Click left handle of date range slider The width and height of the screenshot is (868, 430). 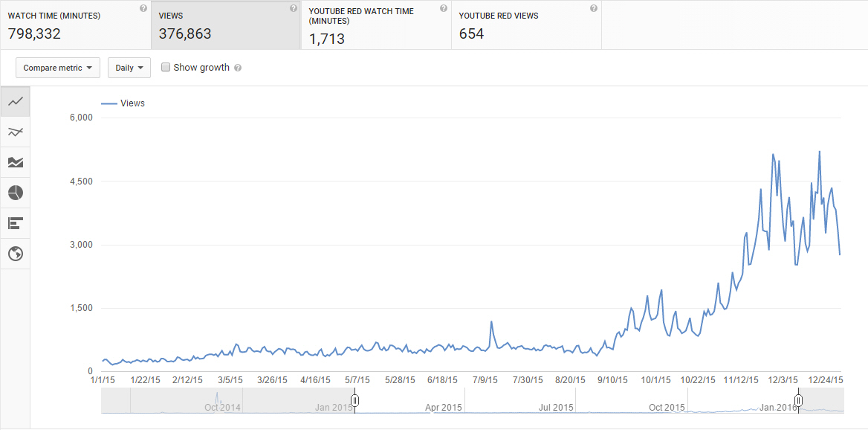coord(355,401)
